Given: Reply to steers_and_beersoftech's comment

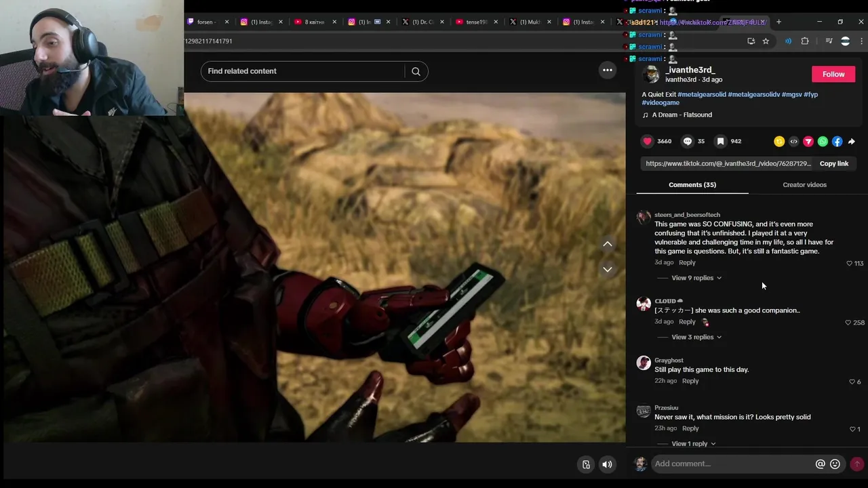Looking at the screenshot, I should tap(687, 262).
